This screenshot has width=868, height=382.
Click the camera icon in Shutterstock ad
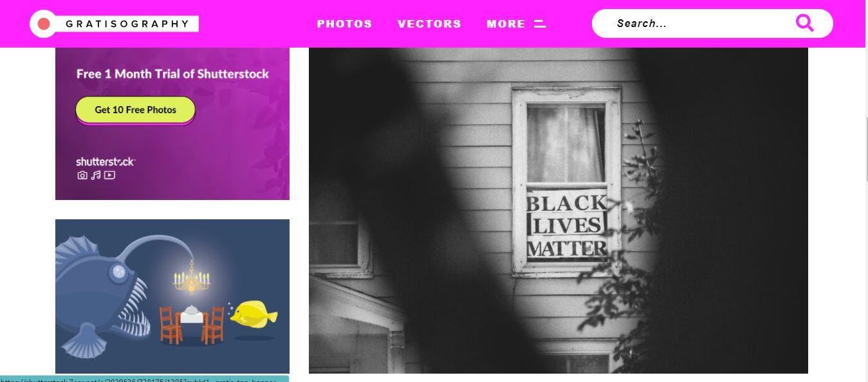tap(82, 175)
